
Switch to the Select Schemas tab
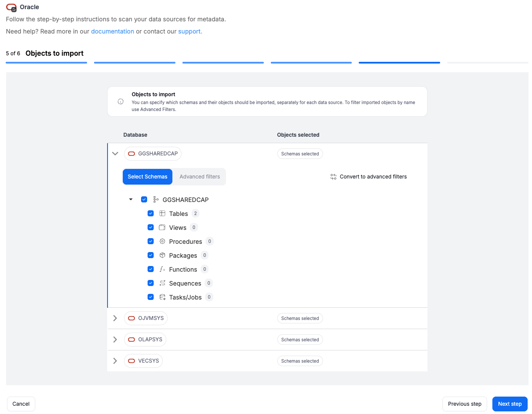coord(148,177)
